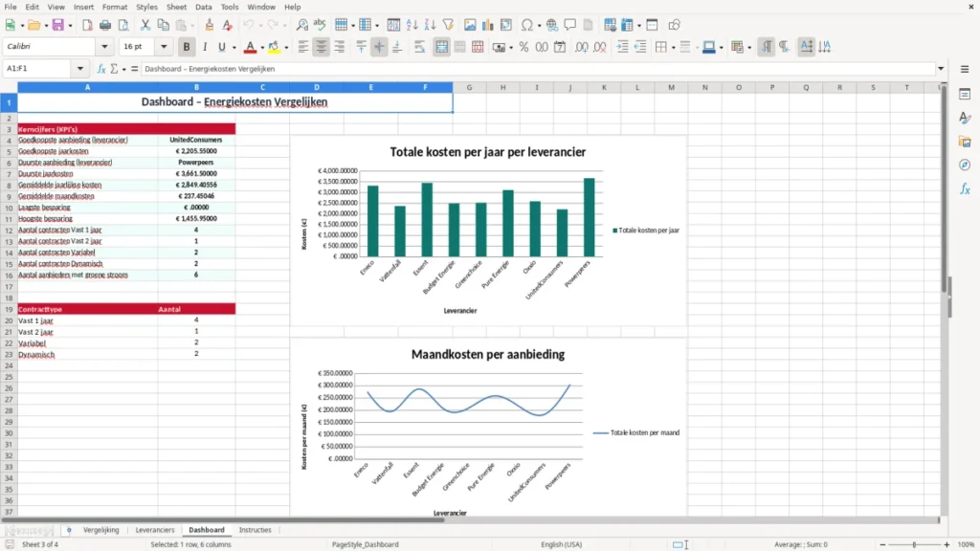
Task: Switch to the Leveranciers sheet tab
Action: pos(155,530)
